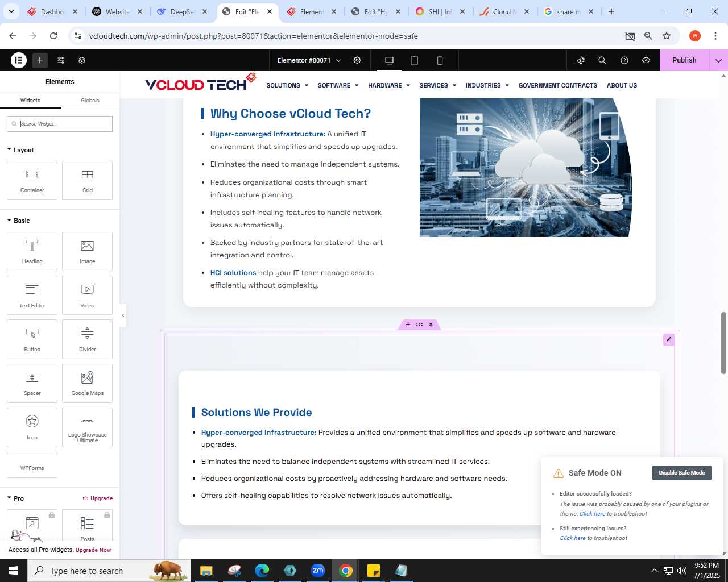Select the Video widget
This screenshot has height=582, width=728.
[87, 296]
